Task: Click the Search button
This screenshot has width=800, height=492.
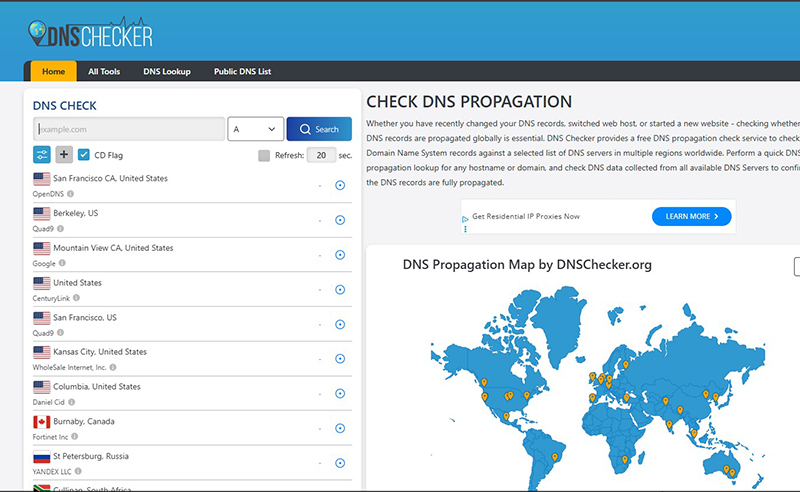Action: pyautogui.click(x=319, y=129)
